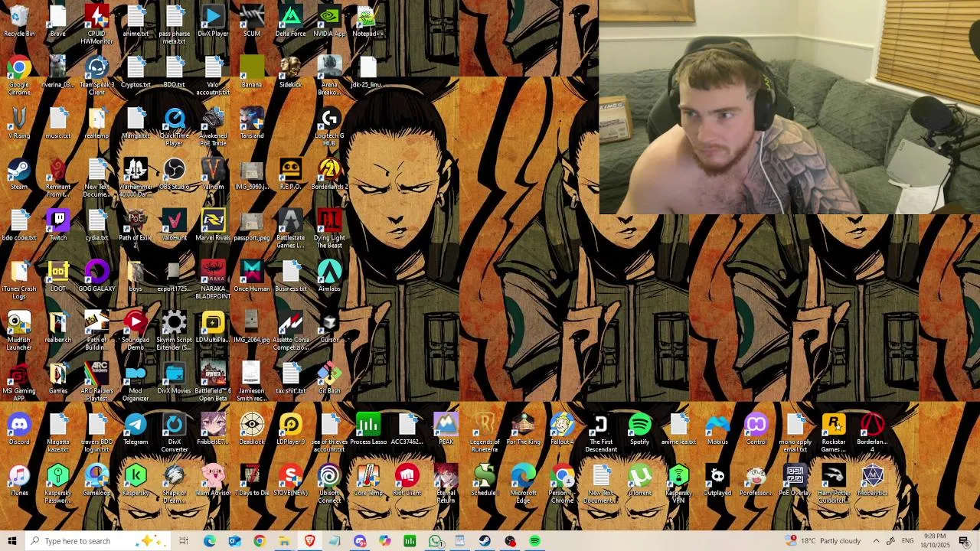Open the Assetto Corsa Competizione icon
Image resolution: width=980 pixels, height=551 pixels.
(x=291, y=331)
